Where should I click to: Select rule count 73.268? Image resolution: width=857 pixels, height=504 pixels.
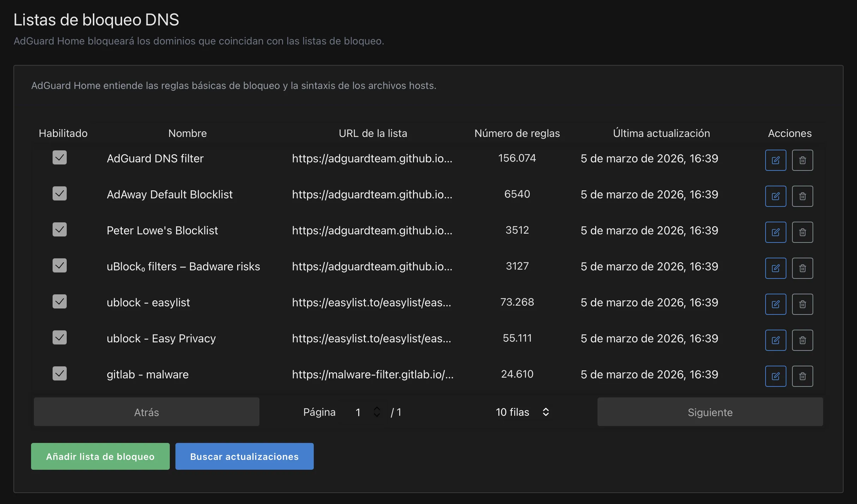(x=517, y=302)
